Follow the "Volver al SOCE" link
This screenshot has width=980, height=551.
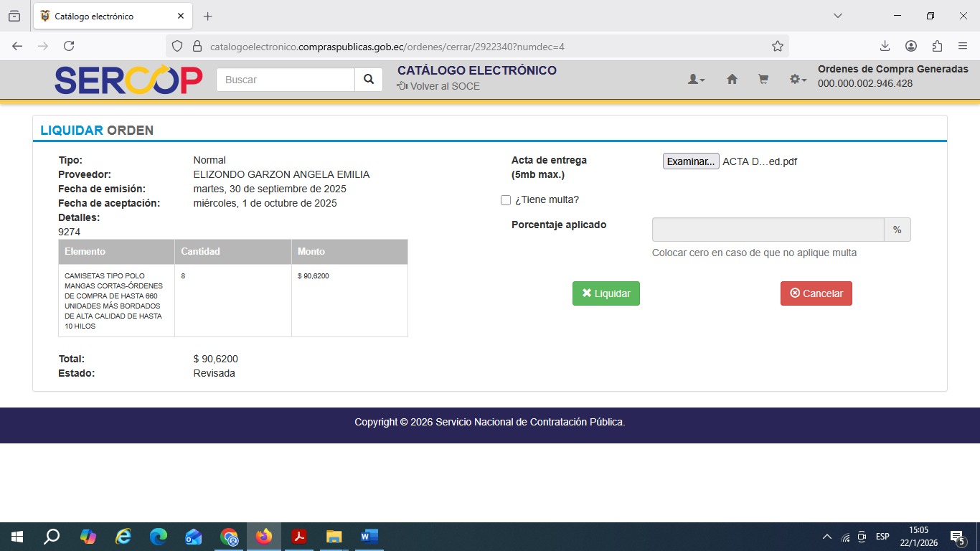[438, 86]
